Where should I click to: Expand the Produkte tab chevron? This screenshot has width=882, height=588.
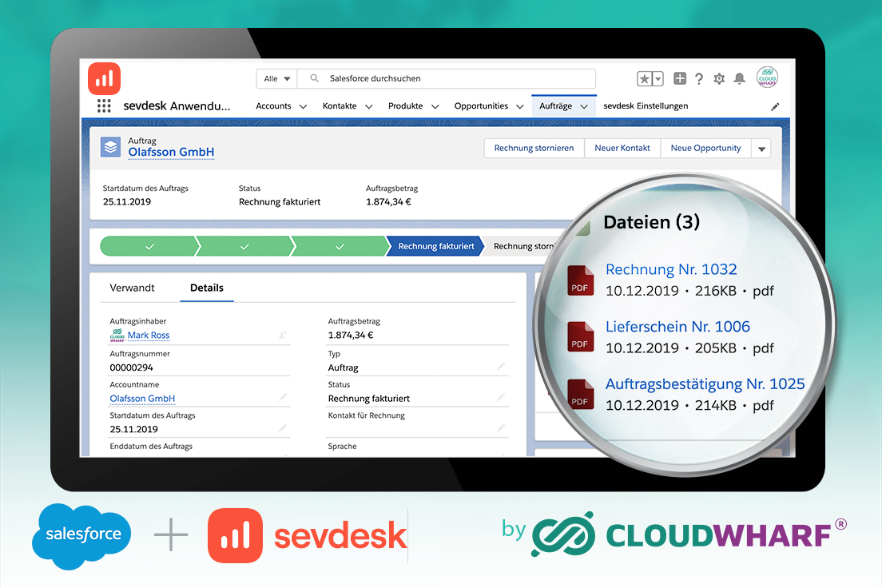point(435,106)
